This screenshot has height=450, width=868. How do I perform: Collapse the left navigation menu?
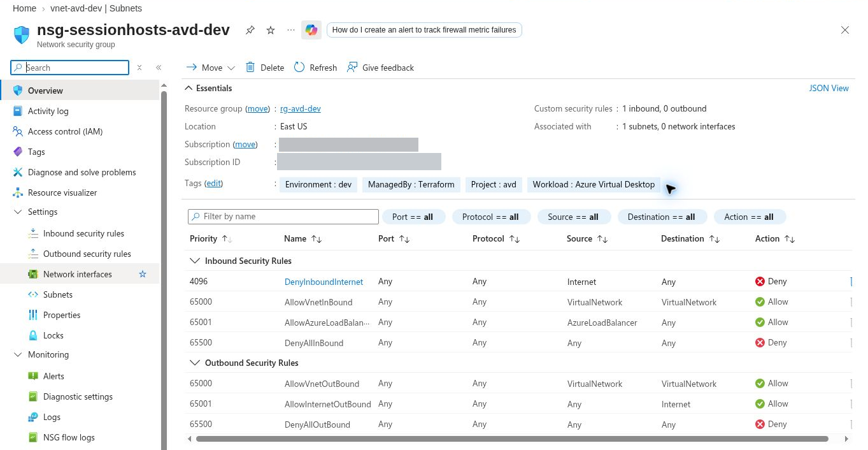click(x=159, y=68)
